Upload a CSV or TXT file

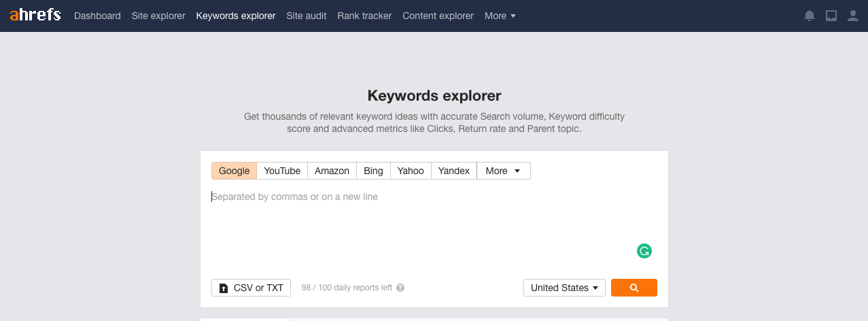pyautogui.click(x=251, y=288)
